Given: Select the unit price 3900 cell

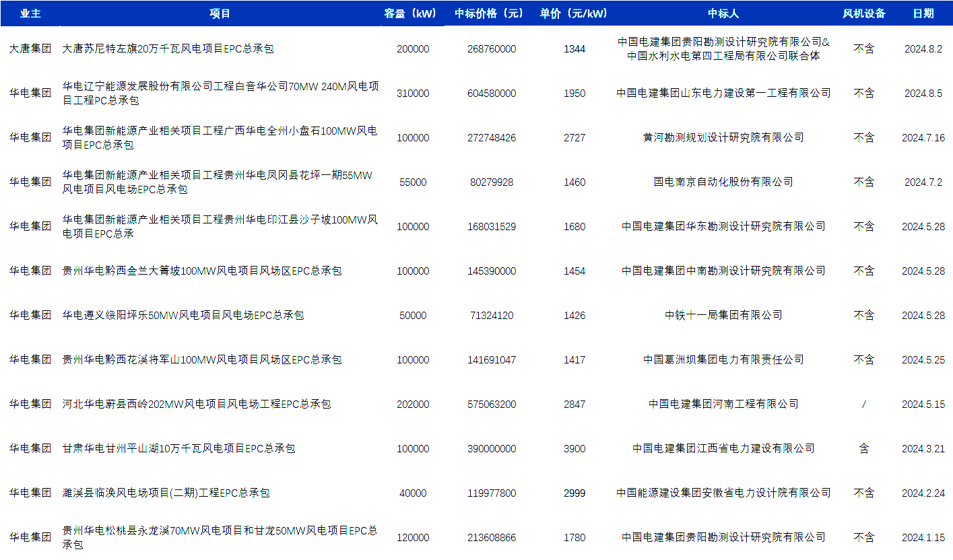Looking at the screenshot, I should (x=574, y=449).
